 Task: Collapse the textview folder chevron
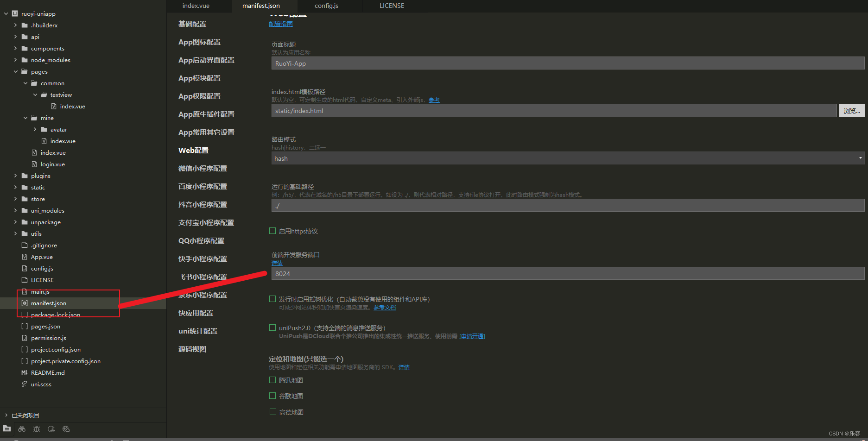tap(35, 94)
